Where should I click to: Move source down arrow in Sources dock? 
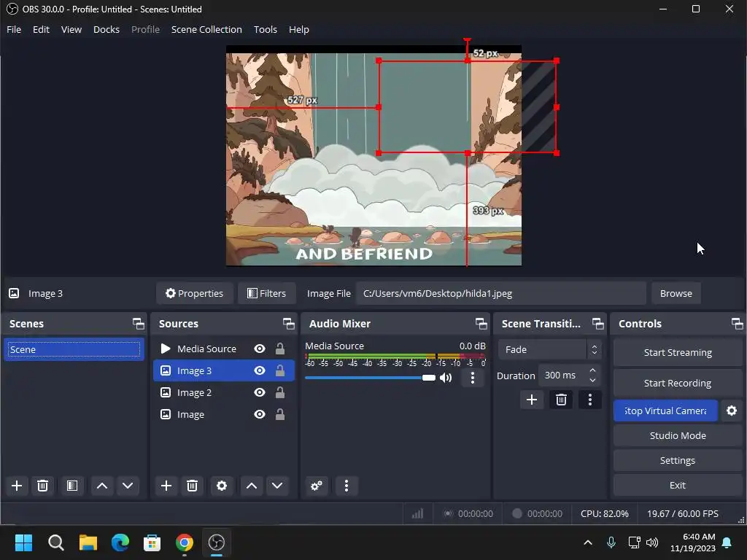click(x=277, y=486)
